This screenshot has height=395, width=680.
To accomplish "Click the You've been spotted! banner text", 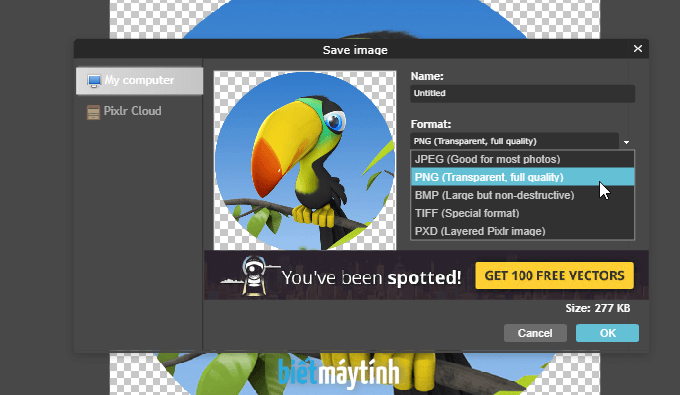I will point(371,277).
